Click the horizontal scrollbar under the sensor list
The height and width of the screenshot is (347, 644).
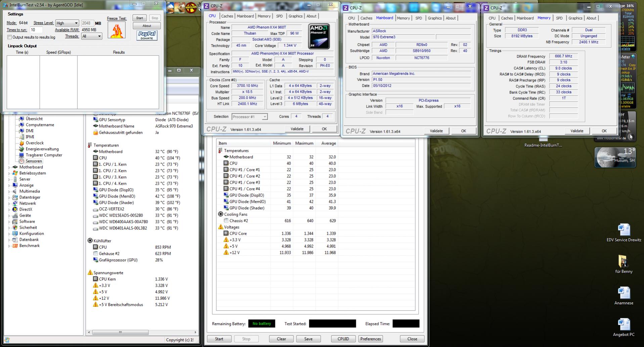tap(142, 332)
